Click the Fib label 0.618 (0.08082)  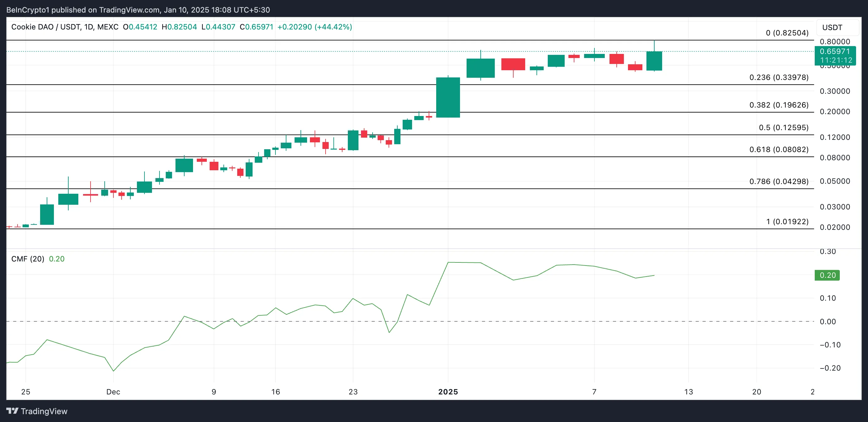(779, 150)
